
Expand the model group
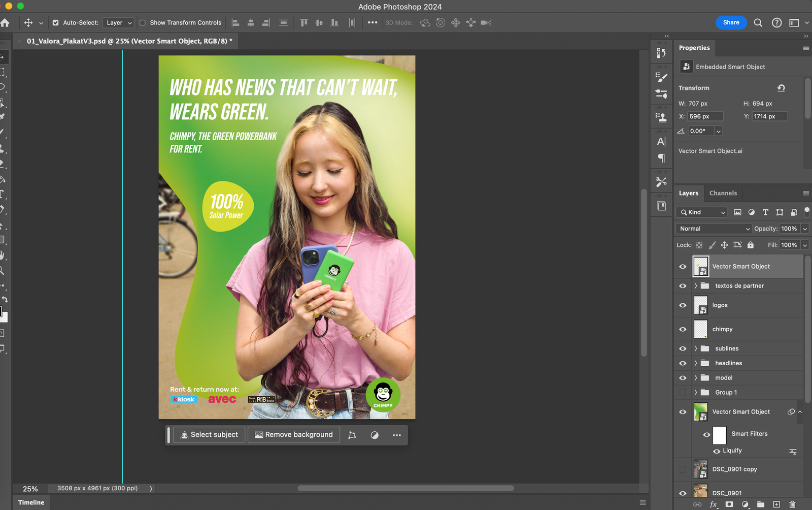point(696,378)
